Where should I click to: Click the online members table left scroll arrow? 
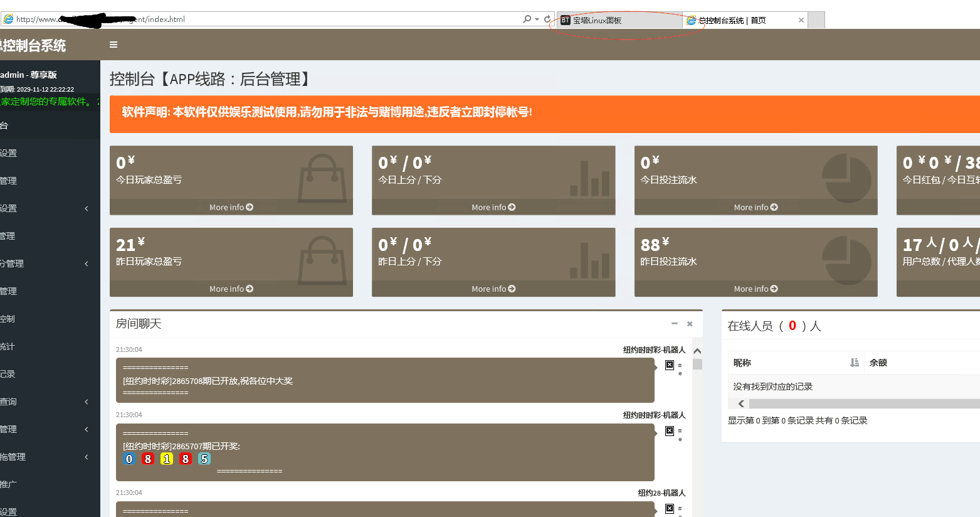point(741,403)
